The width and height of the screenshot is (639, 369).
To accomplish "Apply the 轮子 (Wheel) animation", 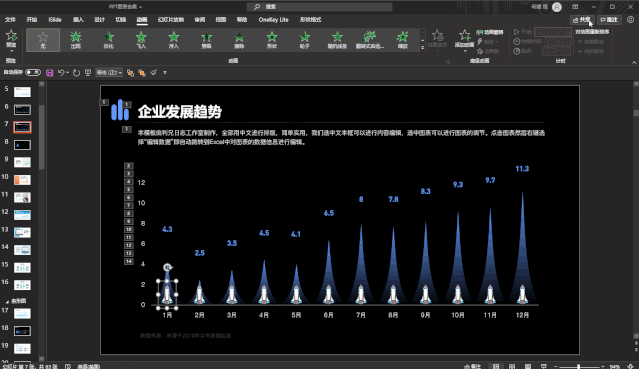I will [x=304, y=40].
